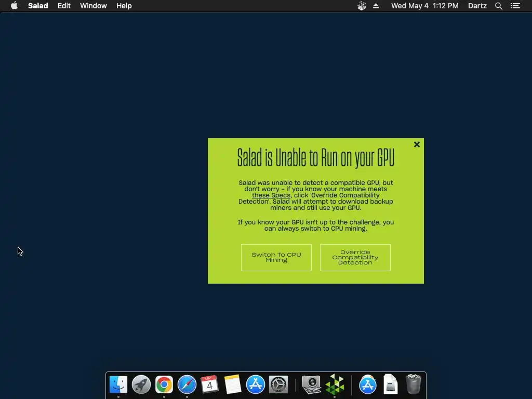The height and width of the screenshot is (399, 532).
Task: Open Spotlight search magnifier
Action: [499, 6]
